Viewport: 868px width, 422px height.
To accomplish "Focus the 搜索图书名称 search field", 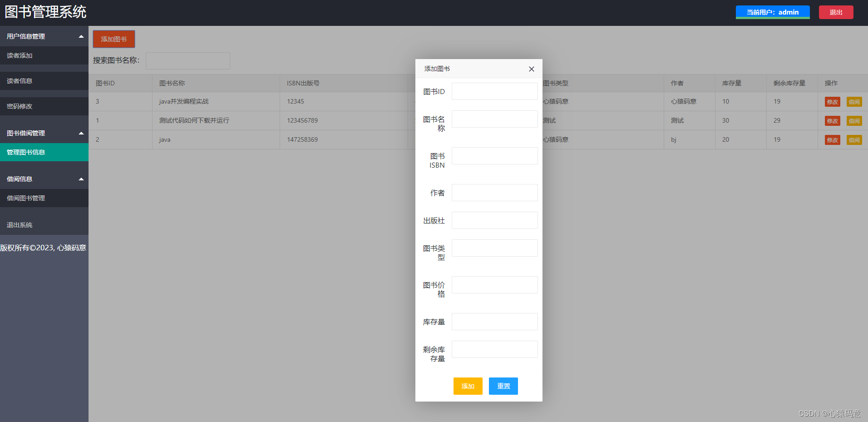I will (x=188, y=61).
